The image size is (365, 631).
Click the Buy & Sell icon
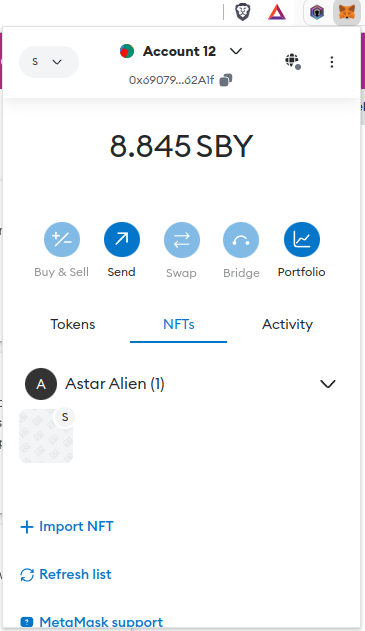tap(62, 239)
